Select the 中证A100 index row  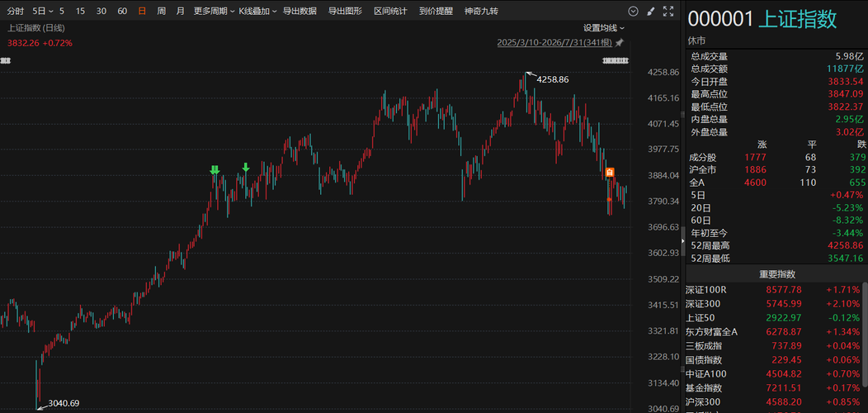pyautogui.click(x=773, y=374)
